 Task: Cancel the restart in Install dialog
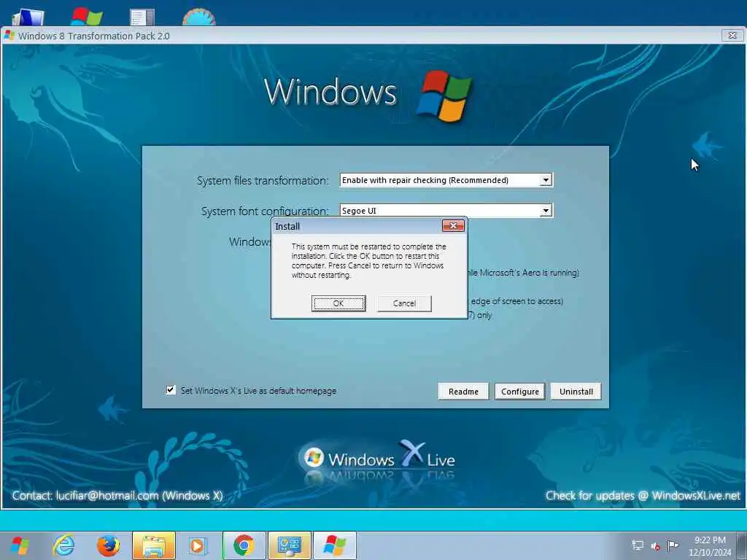404,303
